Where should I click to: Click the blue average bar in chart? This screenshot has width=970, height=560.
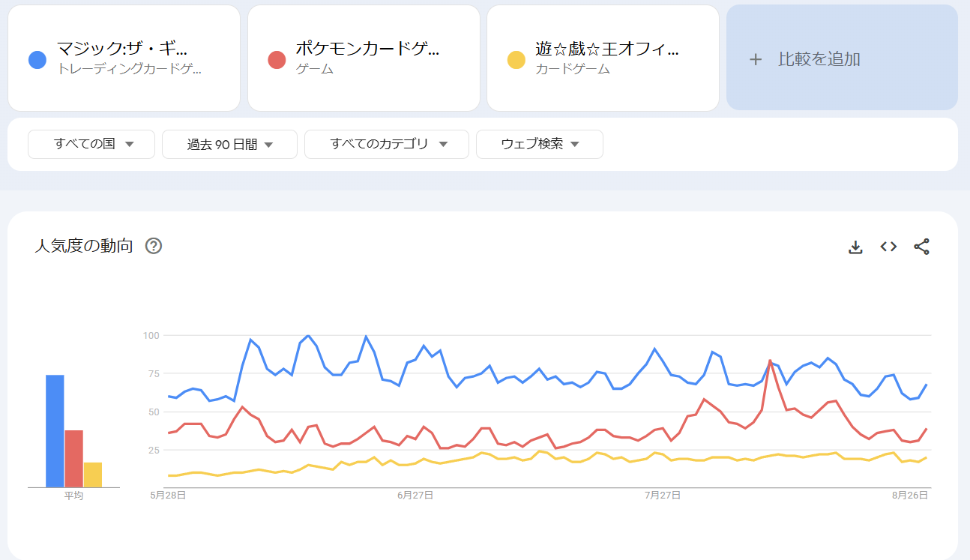pyautogui.click(x=55, y=431)
